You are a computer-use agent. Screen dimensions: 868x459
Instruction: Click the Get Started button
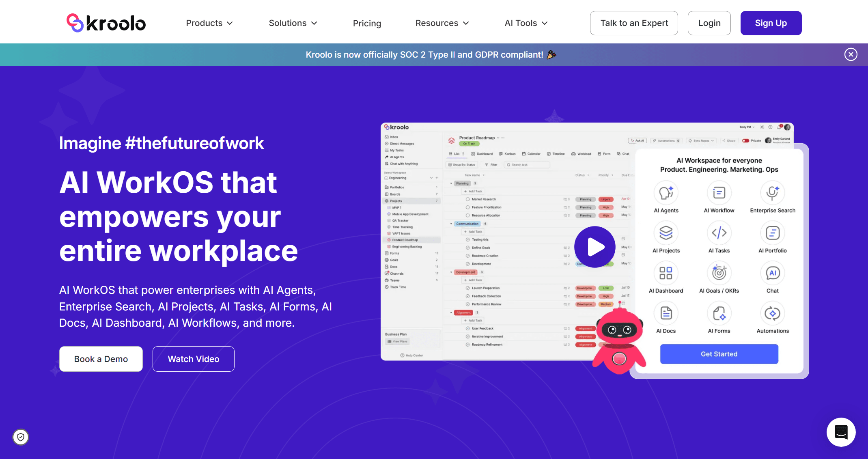(719, 354)
